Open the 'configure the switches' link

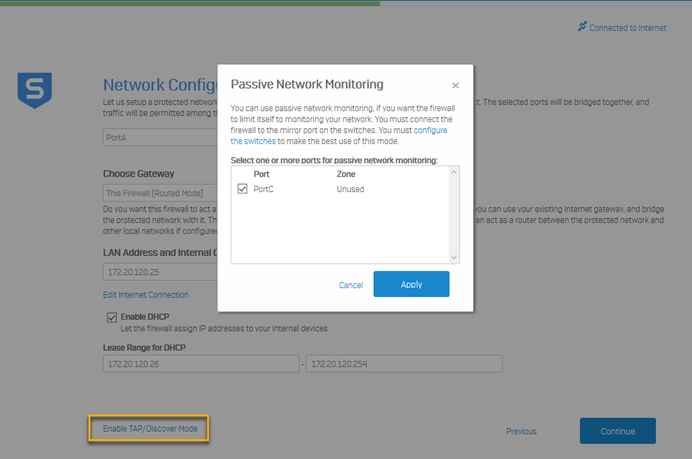431,130
